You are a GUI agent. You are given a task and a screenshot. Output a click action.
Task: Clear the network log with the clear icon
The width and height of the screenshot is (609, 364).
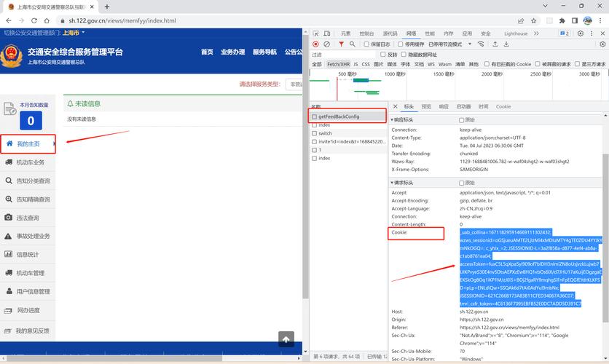(326, 44)
